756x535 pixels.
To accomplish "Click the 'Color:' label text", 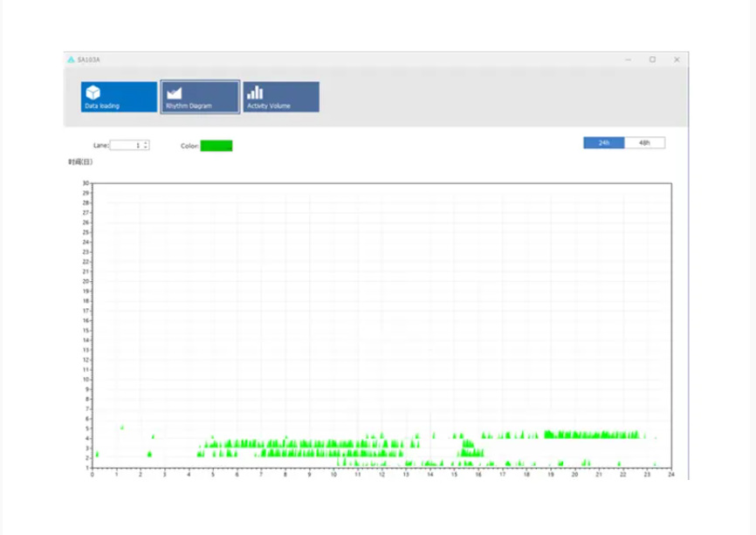I will (189, 146).
